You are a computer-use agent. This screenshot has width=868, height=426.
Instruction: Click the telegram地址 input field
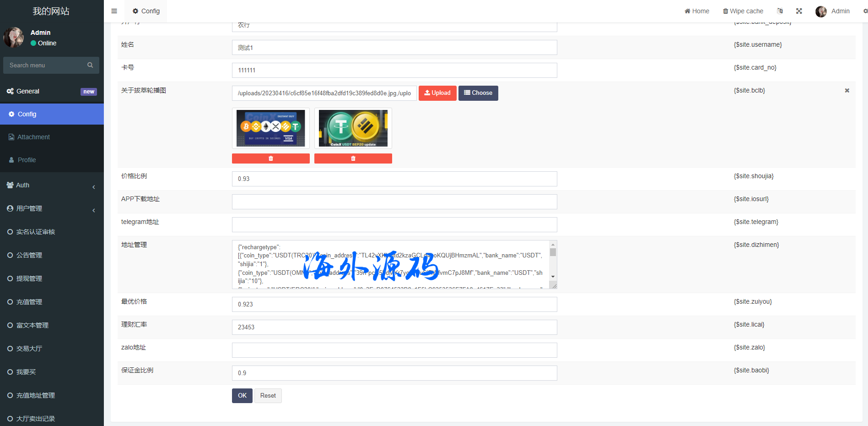[394, 224]
